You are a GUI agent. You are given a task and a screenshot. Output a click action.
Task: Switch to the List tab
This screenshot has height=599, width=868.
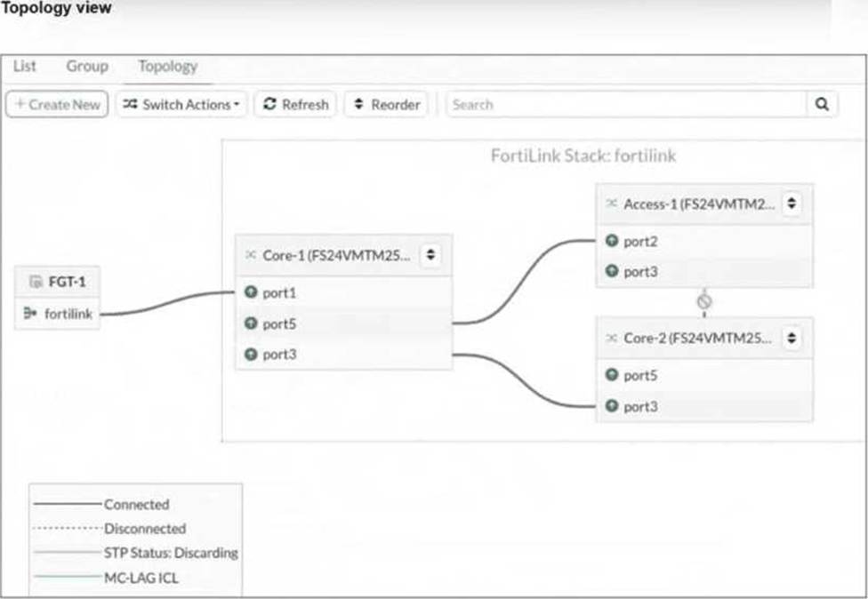(x=25, y=66)
